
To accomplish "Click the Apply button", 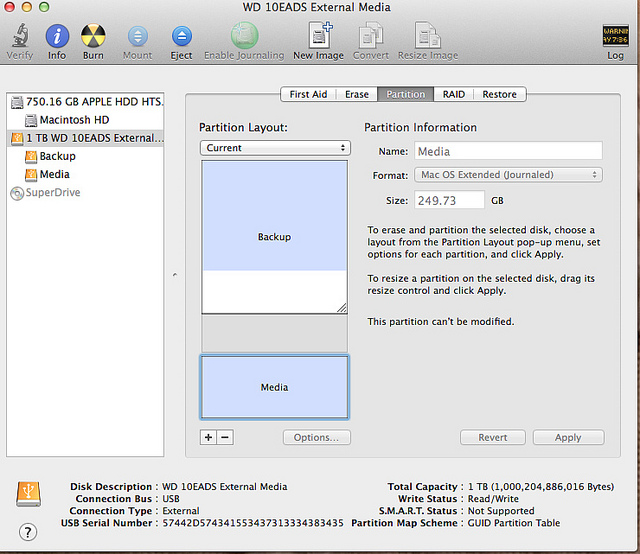I will coord(568,437).
